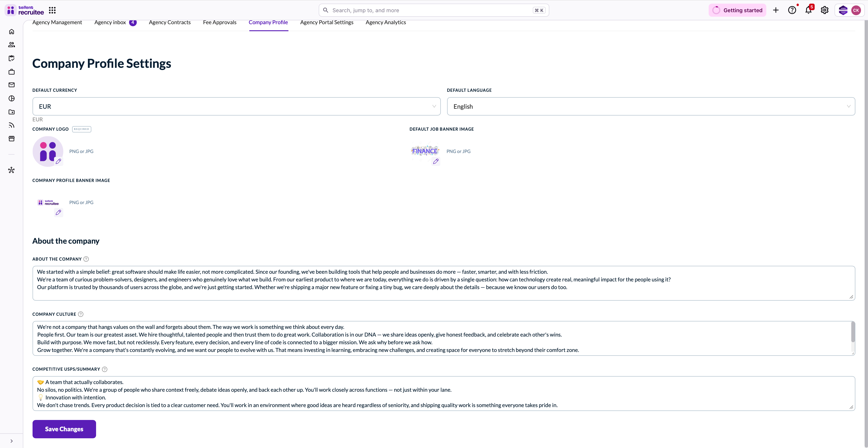
Task: Focus the search, jump to field
Action: pos(434,10)
